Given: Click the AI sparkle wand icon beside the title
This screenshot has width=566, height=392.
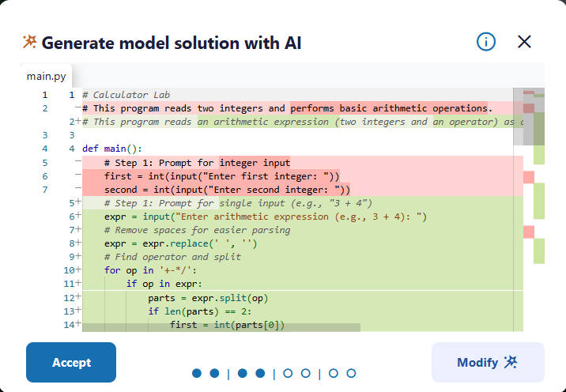Looking at the screenshot, I should coord(30,42).
